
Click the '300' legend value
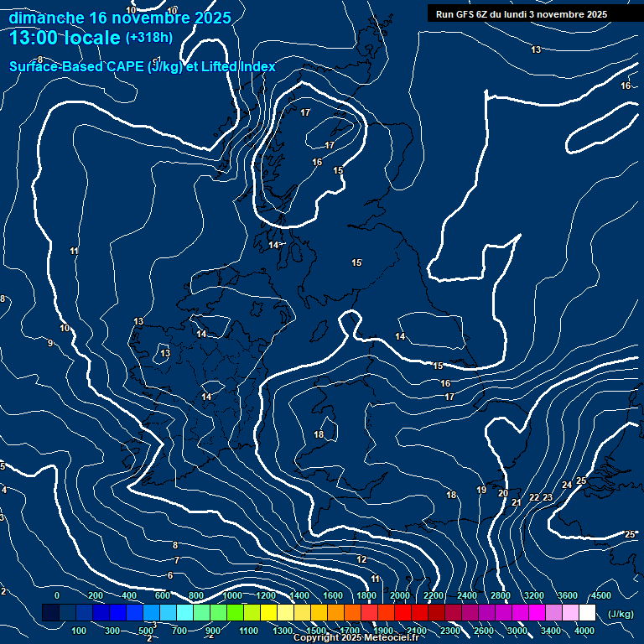(112, 631)
